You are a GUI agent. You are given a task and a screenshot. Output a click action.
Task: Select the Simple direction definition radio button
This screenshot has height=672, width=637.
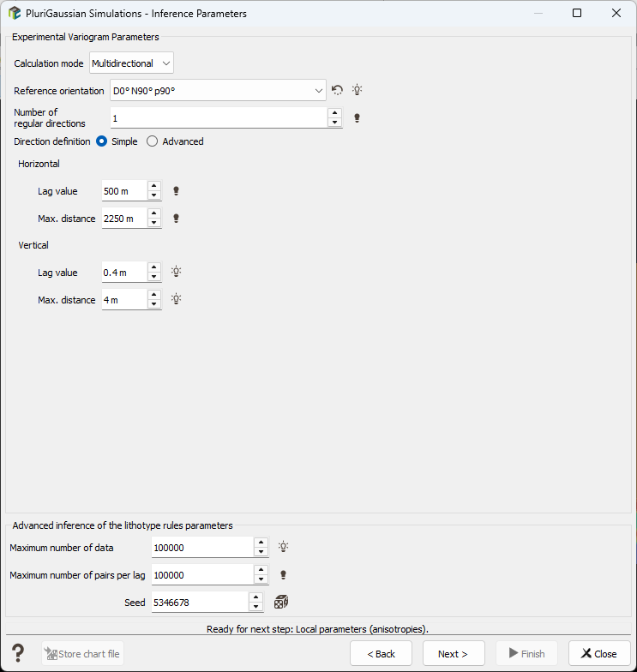101,141
